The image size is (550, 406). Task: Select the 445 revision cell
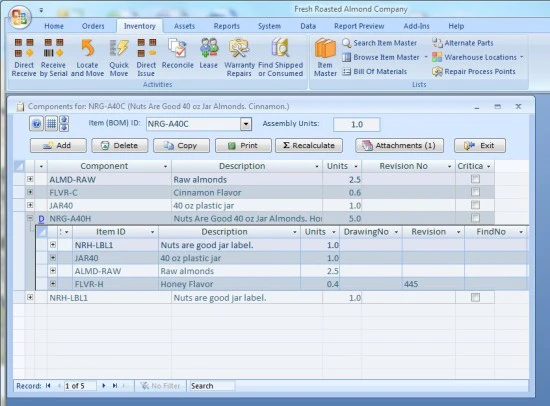click(x=433, y=284)
